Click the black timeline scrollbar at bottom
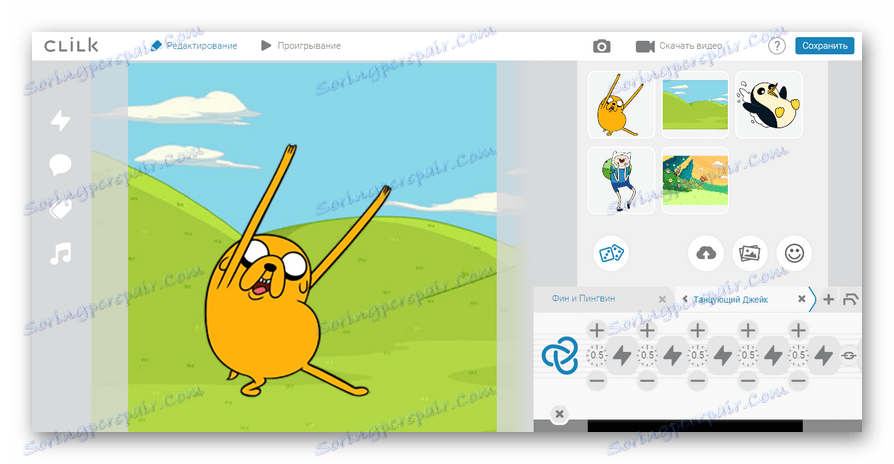Viewport: 894px width, 464px height. click(x=695, y=426)
